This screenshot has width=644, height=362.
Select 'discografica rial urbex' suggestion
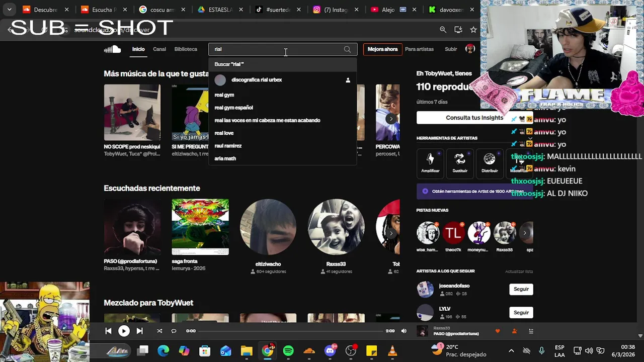(x=283, y=80)
